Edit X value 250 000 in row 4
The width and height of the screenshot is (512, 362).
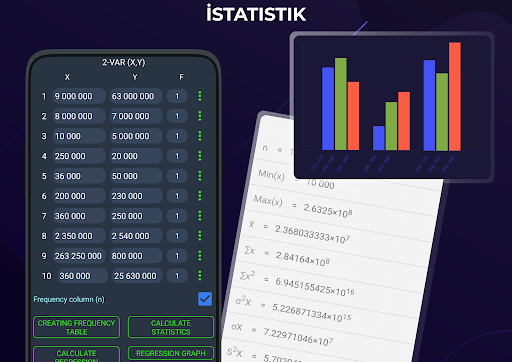point(79,156)
